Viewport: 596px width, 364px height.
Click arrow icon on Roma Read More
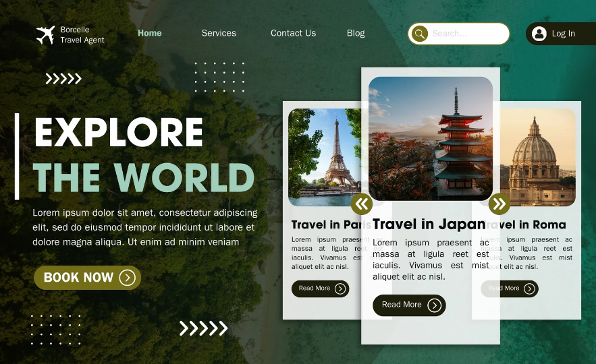530,289
